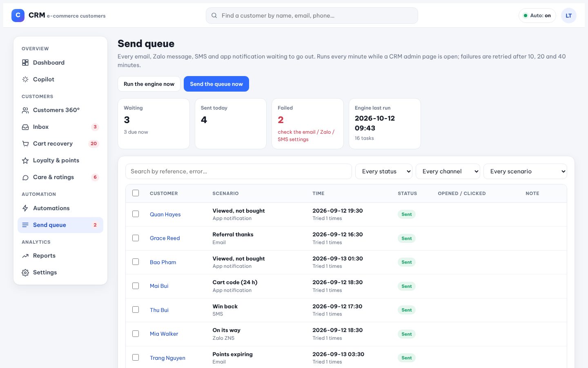Check the Mai Bui row checkbox
The width and height of the screenshot is (588, 368).
click(136, 286)
